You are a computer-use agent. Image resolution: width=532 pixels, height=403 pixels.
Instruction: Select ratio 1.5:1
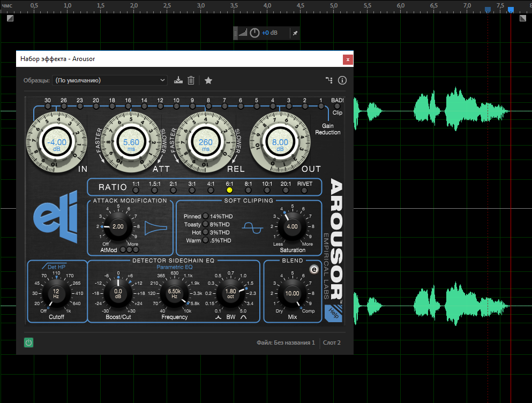pos(154,191)
